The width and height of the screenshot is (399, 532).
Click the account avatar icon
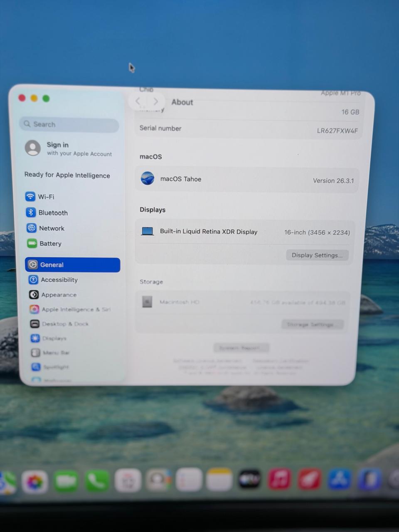point(33,148)
